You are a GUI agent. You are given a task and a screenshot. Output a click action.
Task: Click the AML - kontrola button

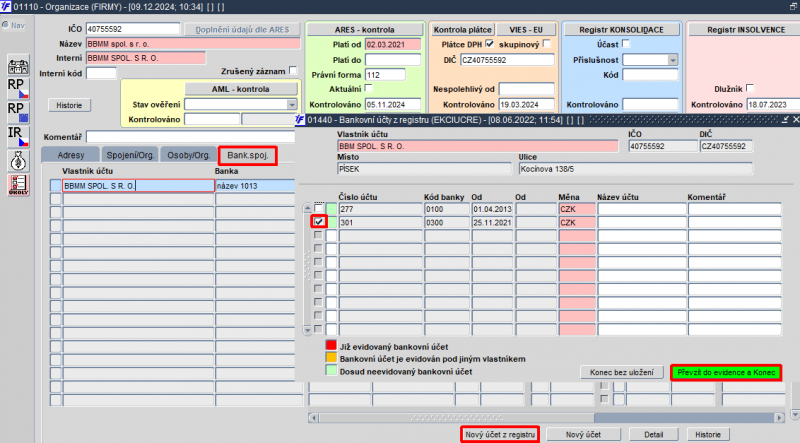[240, 89]
